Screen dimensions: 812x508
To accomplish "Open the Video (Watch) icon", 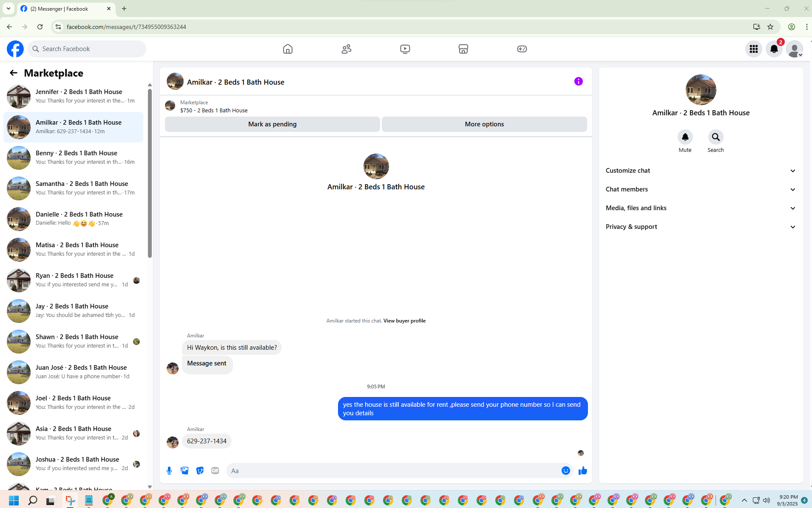I will click(x=405, y=49).
